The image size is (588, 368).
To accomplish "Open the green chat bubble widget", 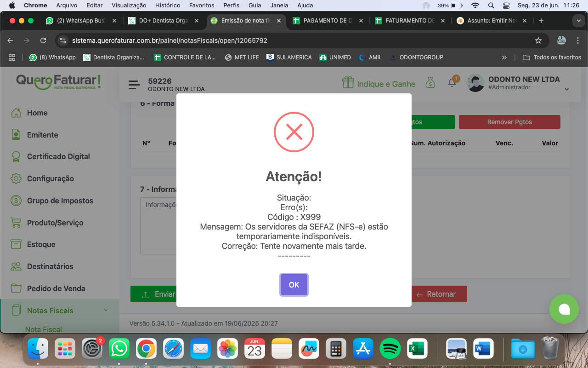I will click(564, 309).
